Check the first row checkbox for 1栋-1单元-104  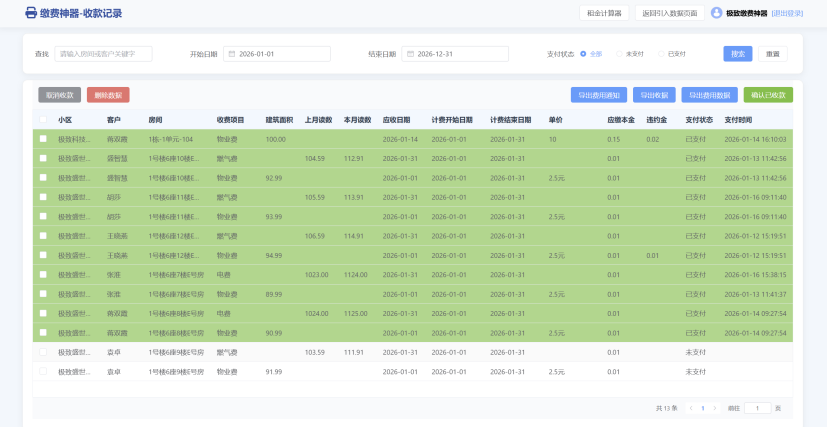tap(43, 139)
